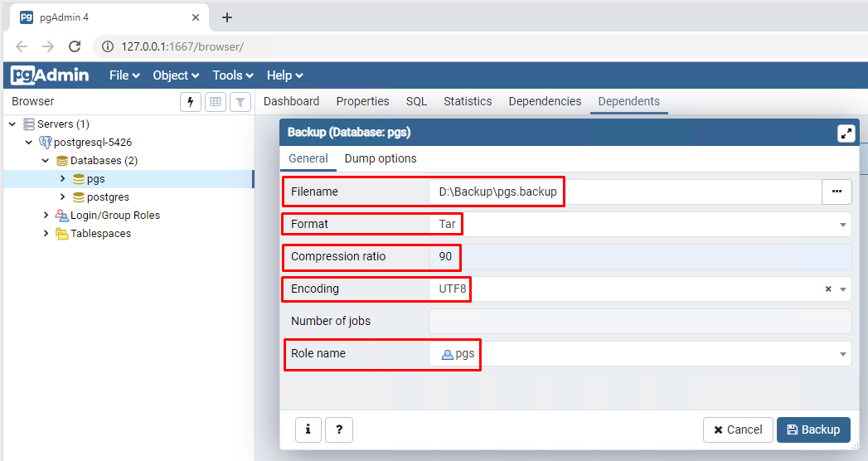Click the Backup button
The width and height of the screenshot is (868, 461).
point(813,429)
